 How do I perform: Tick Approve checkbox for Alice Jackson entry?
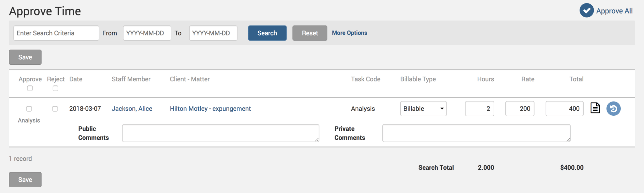pos(29,109)
